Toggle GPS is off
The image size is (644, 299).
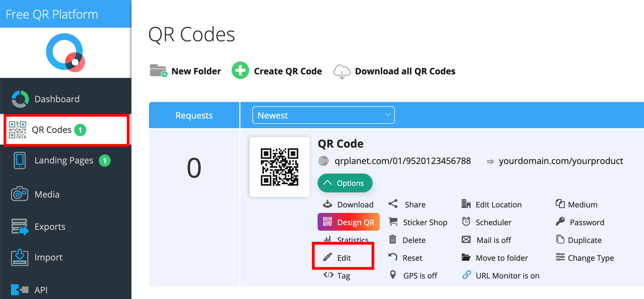pos(420,276)
